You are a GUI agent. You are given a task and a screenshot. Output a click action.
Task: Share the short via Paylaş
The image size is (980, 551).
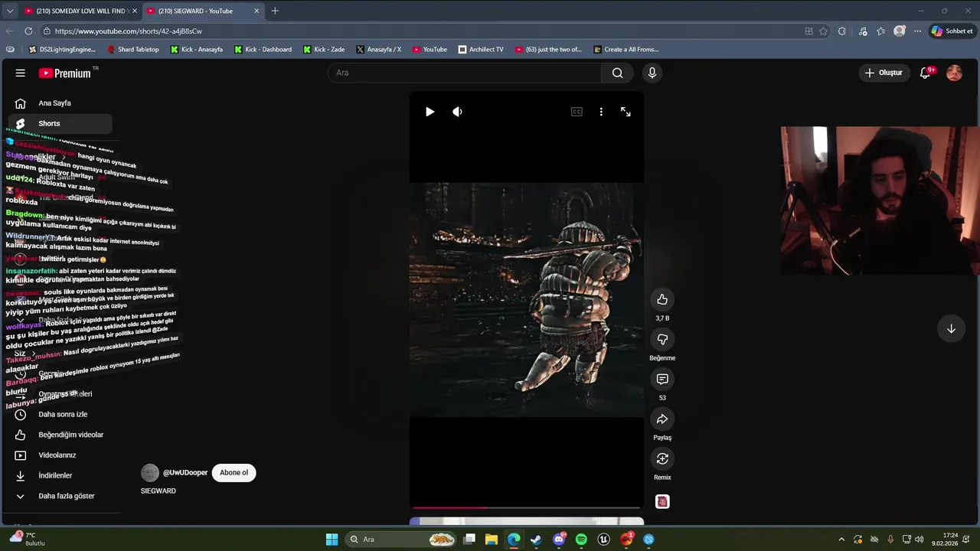tap(662, 419)
